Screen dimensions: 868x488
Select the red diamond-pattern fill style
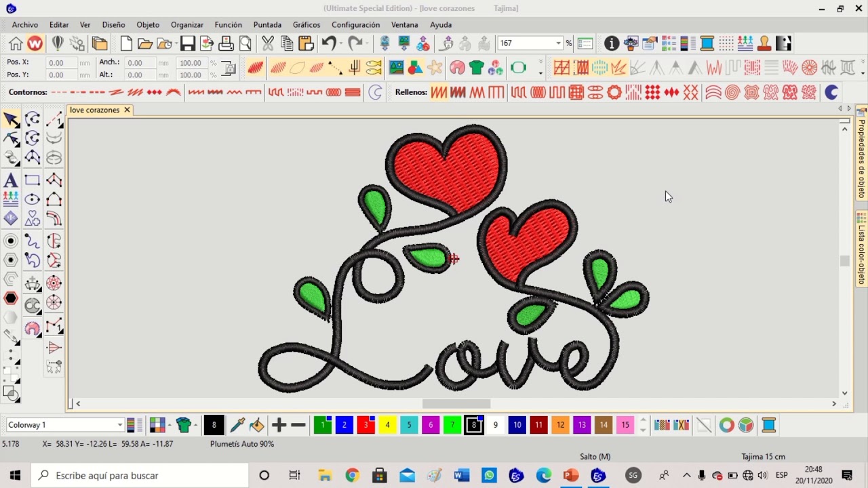pyautogui.click(x=652, y=92)
